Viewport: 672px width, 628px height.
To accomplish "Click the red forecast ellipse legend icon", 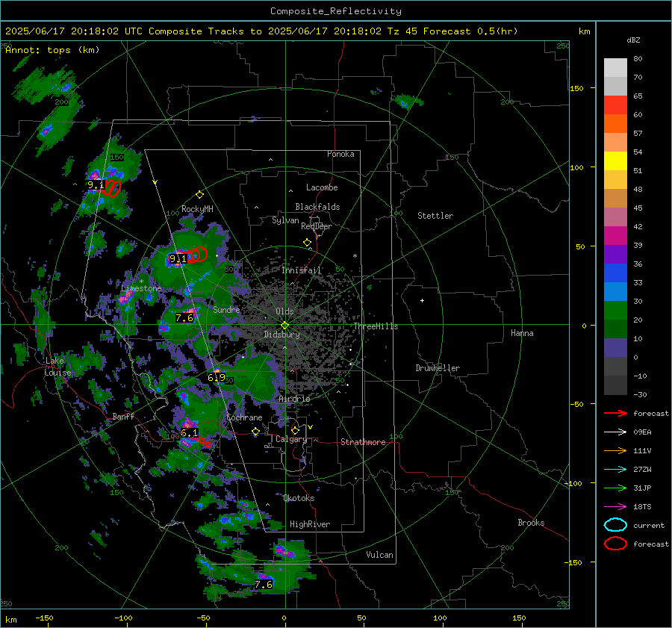I will click(615, 544).
